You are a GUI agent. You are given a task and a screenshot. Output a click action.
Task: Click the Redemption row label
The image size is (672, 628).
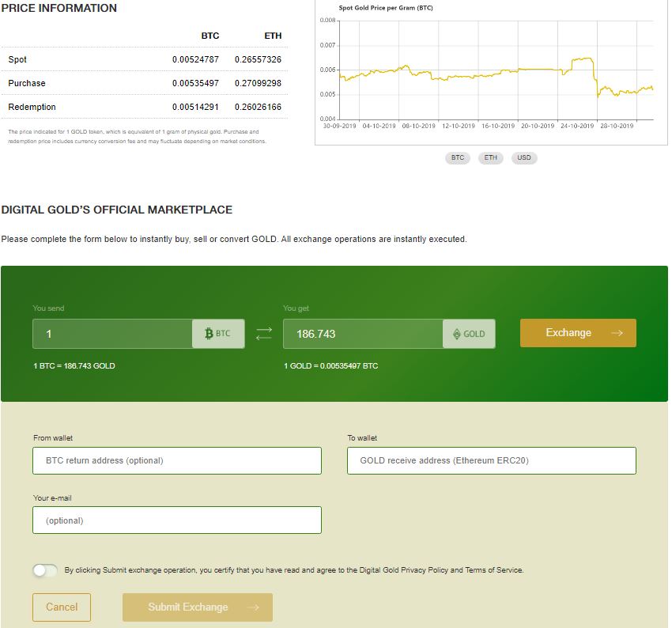[32, 107]
